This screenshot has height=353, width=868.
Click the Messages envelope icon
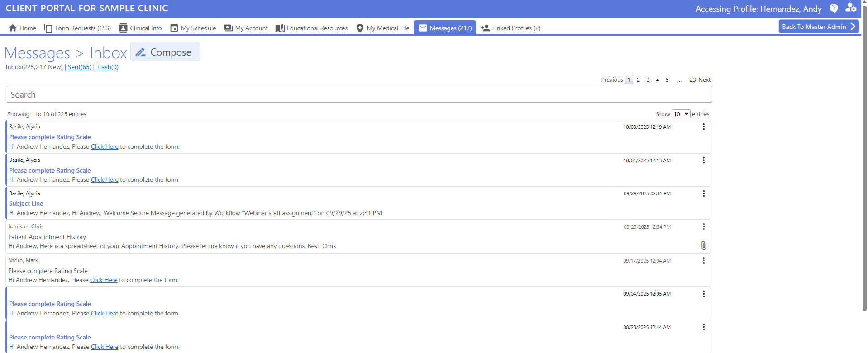tap(423, 28)
